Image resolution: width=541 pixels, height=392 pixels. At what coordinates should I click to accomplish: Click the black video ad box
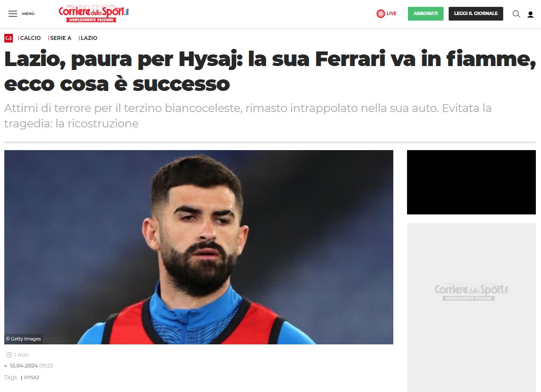(x=471, y=182)
